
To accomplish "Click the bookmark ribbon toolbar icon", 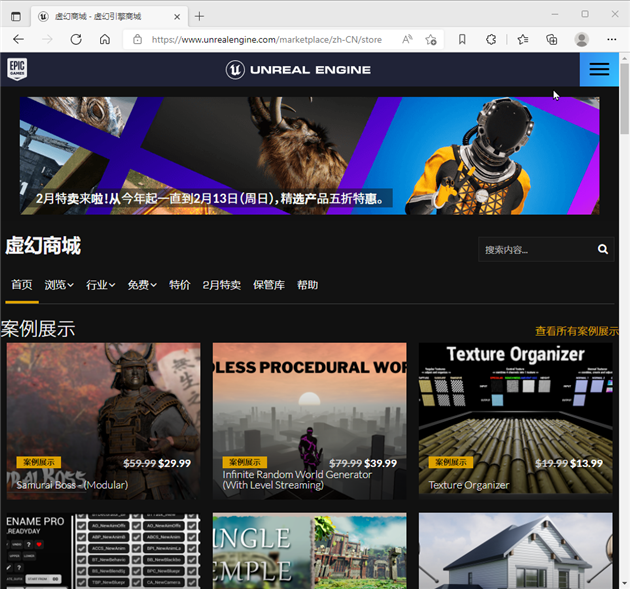I will (x=462, y=39).
